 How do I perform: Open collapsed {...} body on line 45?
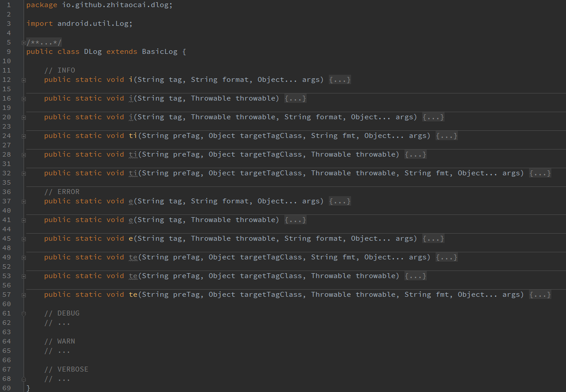click(x=433, y=238)
